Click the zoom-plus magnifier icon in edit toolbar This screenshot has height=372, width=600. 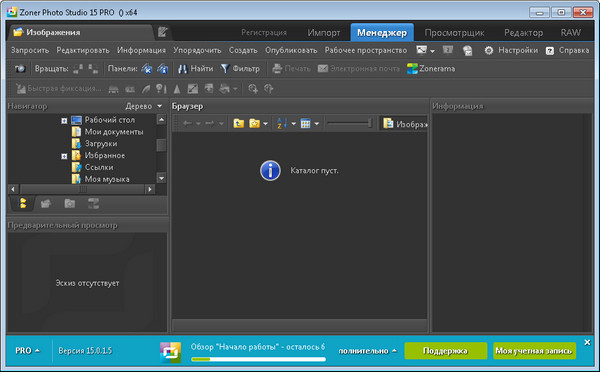(253, 89)
